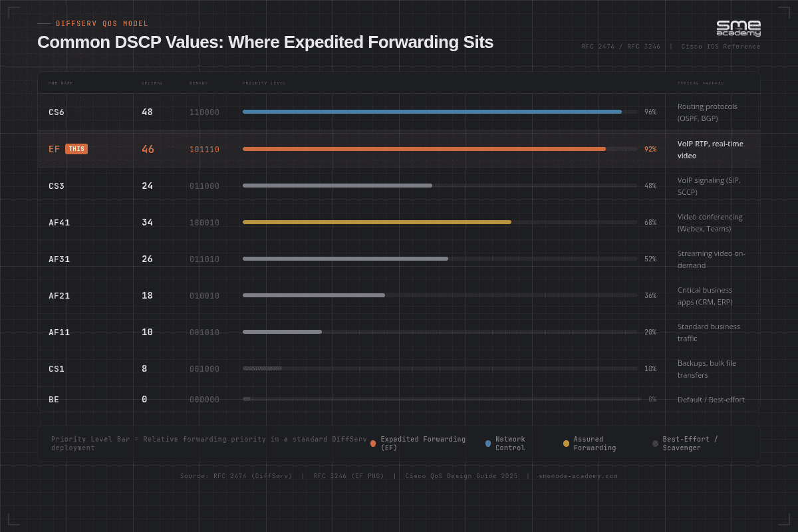This screenshot has width=798, height=532.
Task: Click the highlighted decimal value 46
Action: point(148,149)
